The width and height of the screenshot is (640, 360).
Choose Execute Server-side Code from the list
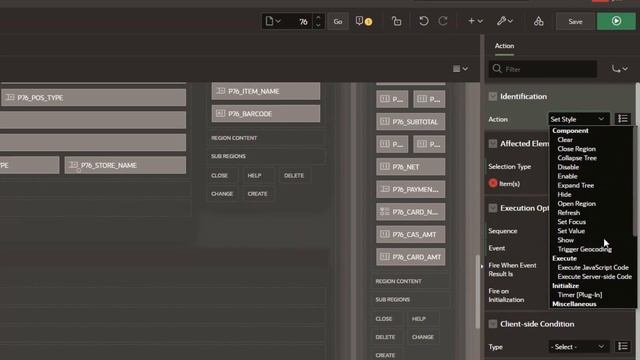pyautogui.click(x=594, y=277)
